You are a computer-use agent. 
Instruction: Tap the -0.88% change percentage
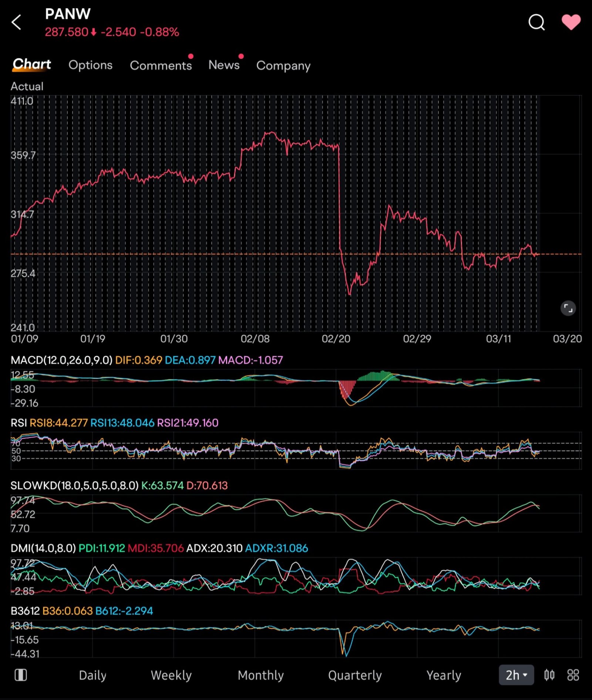159,32
